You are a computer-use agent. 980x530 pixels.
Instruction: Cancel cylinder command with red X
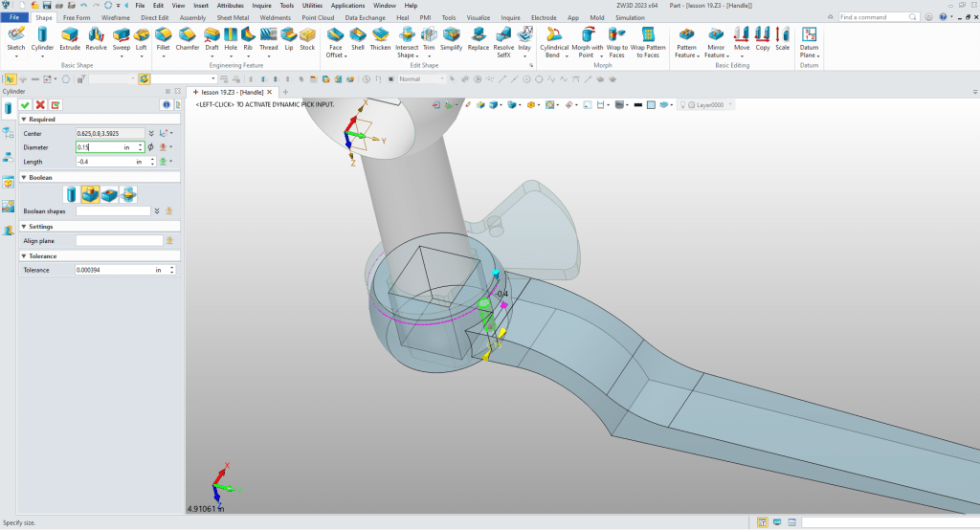pyautogui.click(x=40, y=104)
